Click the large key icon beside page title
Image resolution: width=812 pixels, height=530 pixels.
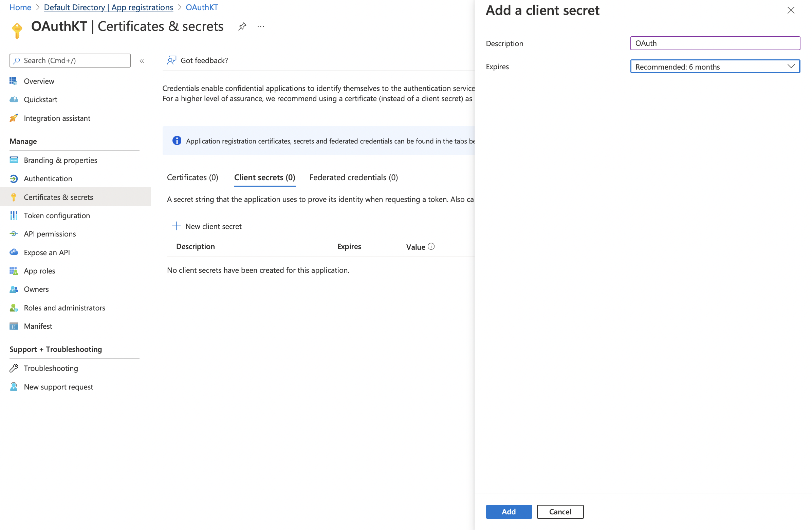coord(17,31)
